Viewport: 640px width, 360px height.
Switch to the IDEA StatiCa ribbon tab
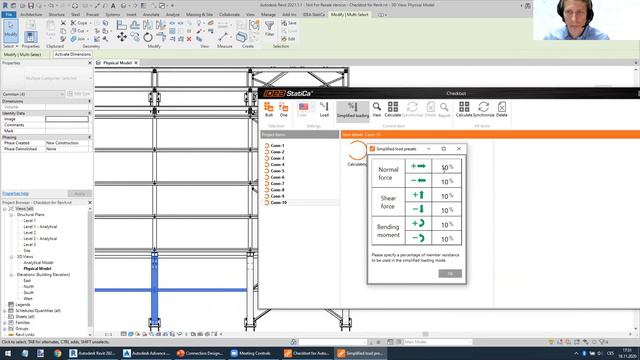pos(313,14)
